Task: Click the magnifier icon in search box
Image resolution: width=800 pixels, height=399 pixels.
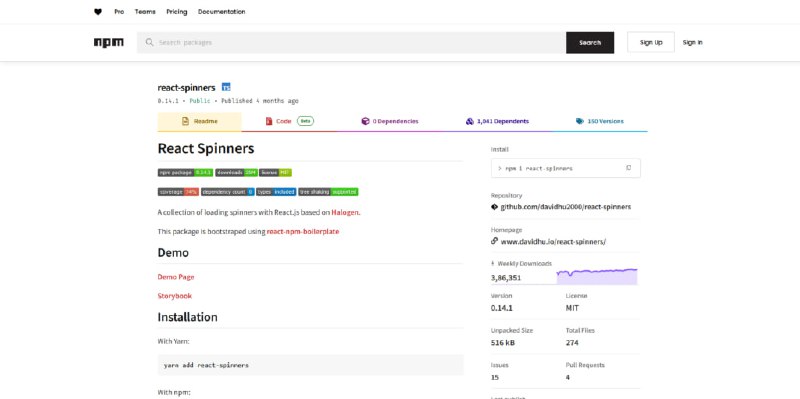Action: click(x=149, y=42)
